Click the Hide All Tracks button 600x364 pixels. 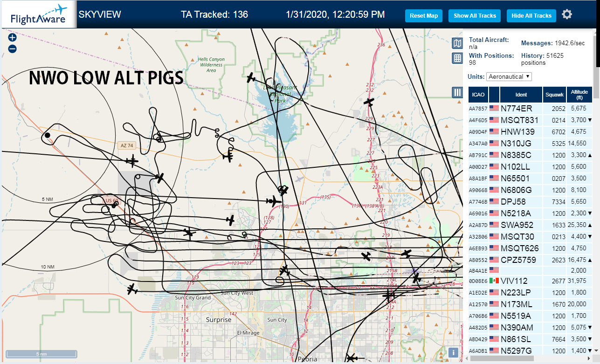coord(531,16)
